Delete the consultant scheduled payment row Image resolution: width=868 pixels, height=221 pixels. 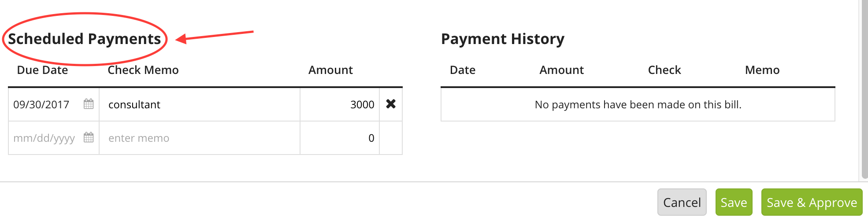(x=391, y=104)
